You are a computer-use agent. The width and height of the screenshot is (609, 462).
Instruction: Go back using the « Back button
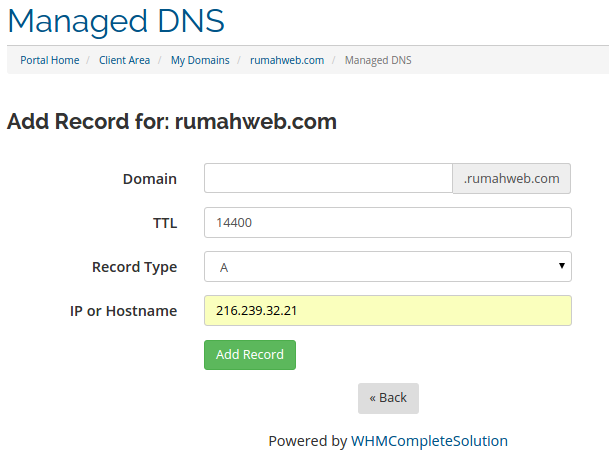click(x=388, y=398)
